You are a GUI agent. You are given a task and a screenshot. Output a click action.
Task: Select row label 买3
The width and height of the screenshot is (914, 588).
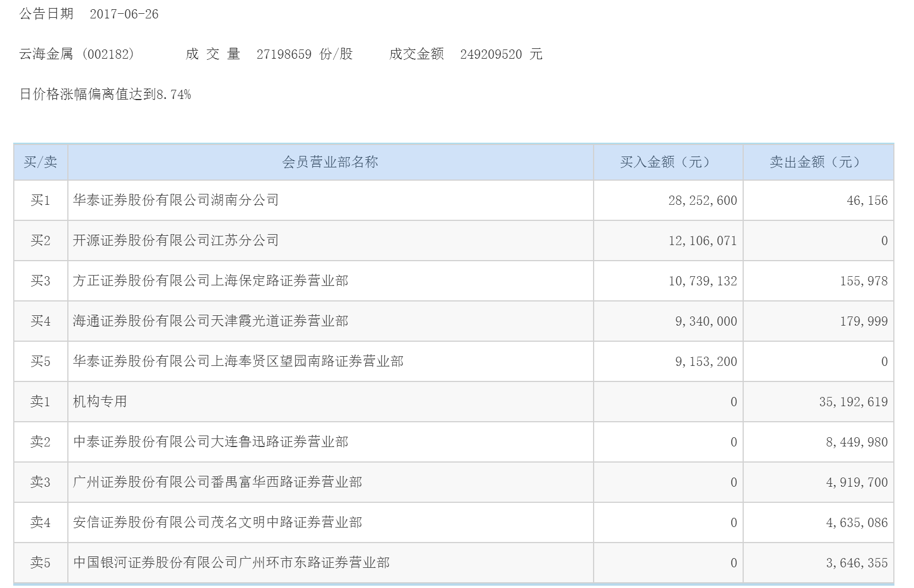[40, 281]
